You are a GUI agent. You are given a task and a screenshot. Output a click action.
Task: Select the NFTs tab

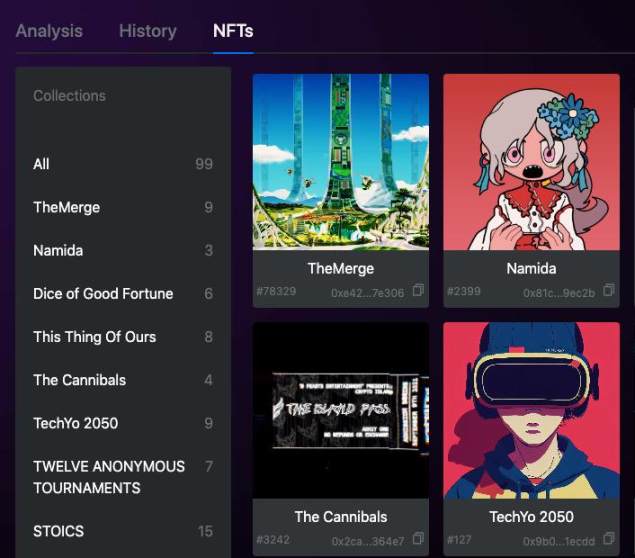233,31
